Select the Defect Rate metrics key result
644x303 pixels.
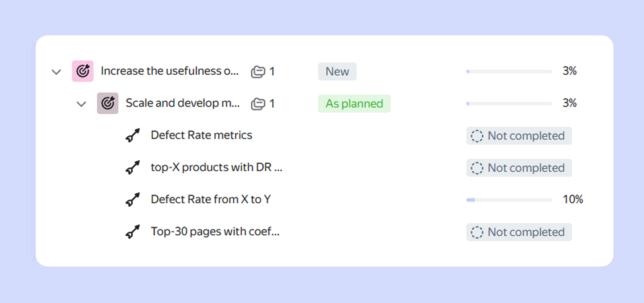(x=201, y=135)
